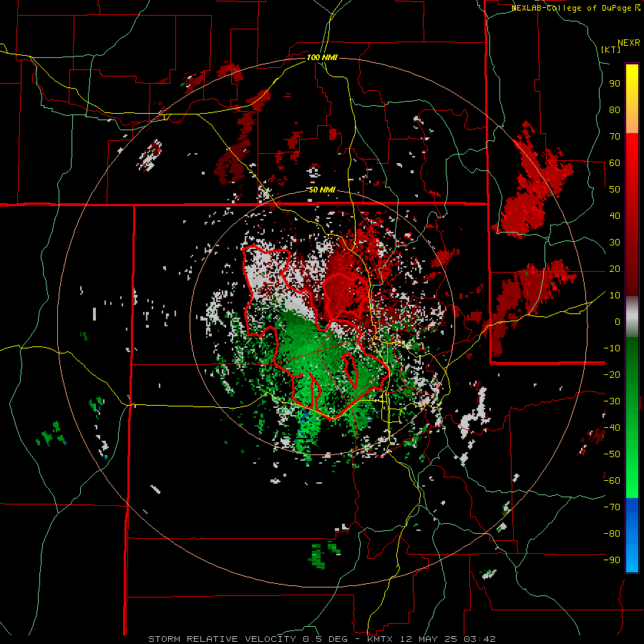
Task: Click the -20 value on the velocity scale
Action: 612,374
